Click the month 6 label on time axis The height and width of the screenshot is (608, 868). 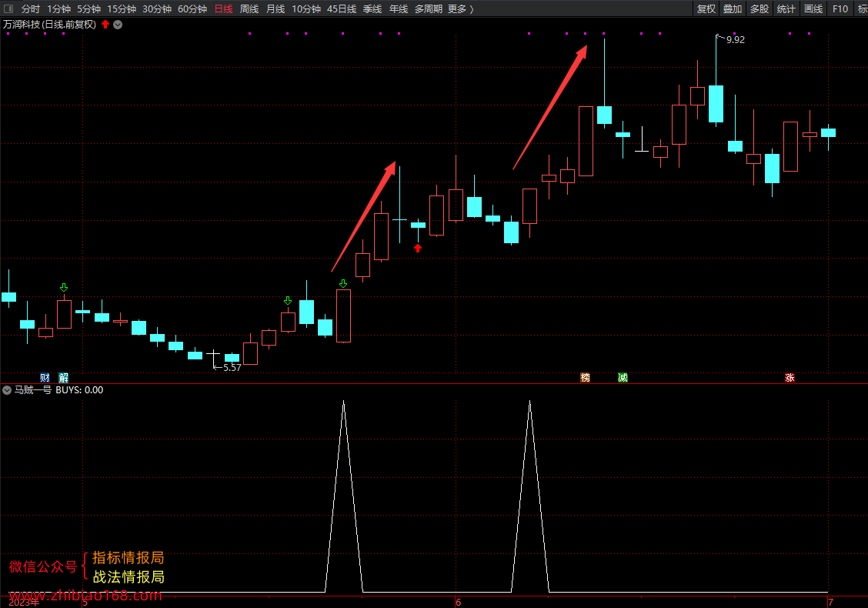pyautogui.click(x=459, y=603)
